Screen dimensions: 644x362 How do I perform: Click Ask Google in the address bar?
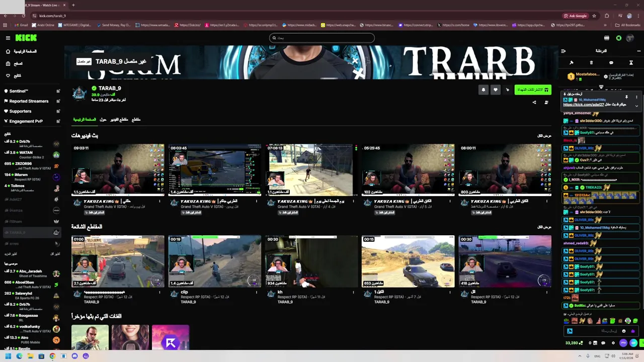[576, 16]
